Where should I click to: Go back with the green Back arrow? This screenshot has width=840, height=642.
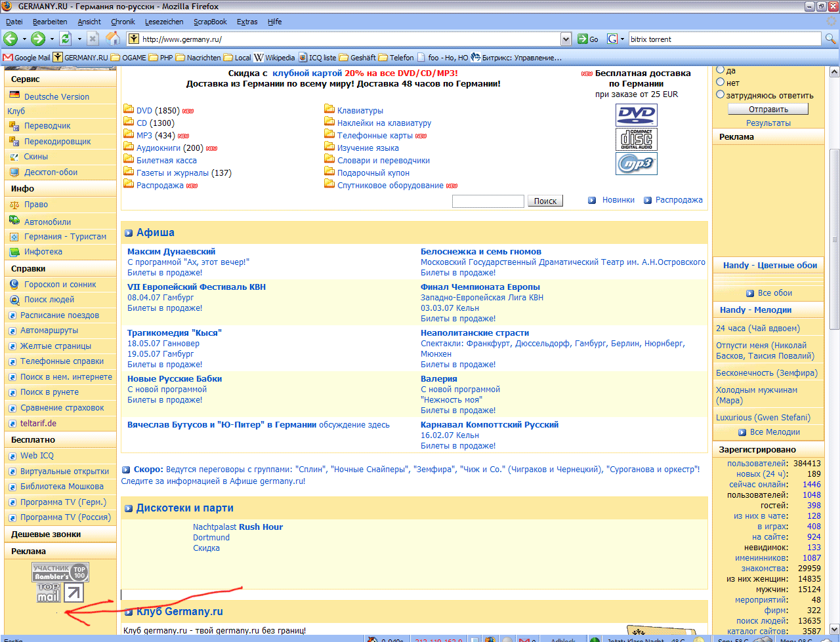click(10, 39)
